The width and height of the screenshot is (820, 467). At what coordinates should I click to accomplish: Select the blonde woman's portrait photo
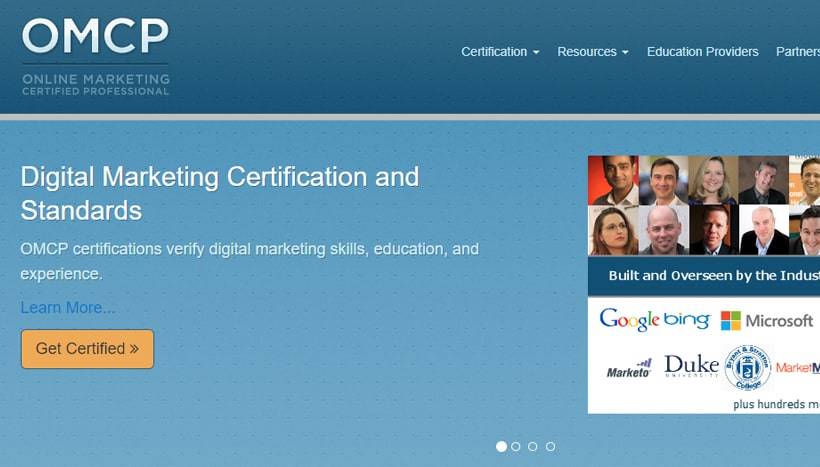pos(713,180)
